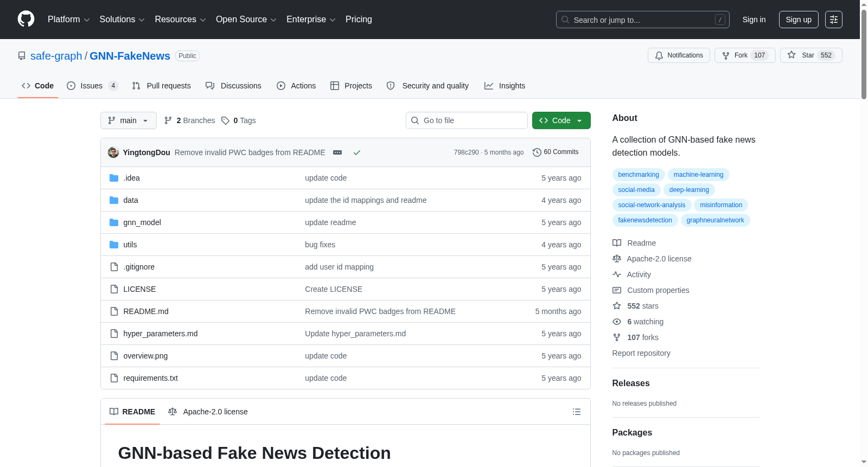Image resolution: width=868 pixels, height=467 pixels.
Task: Open the Security and quality tab
Action: (428, 86)
